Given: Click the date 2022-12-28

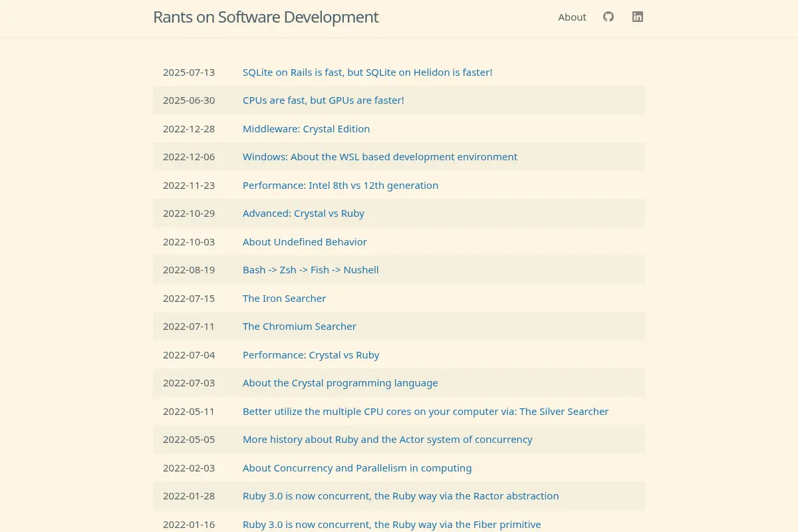Looking at the screenshot, I should (189, 128).
